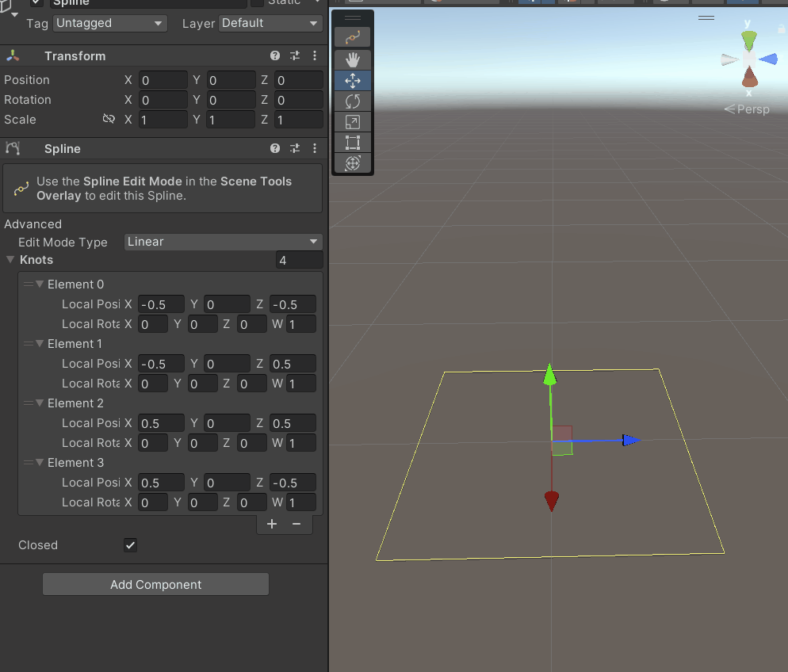Image resolution: width=788 pixels, height=672 pixels.
Task: Click the Scene view overlay menu handle
Action: coord(706,17)
